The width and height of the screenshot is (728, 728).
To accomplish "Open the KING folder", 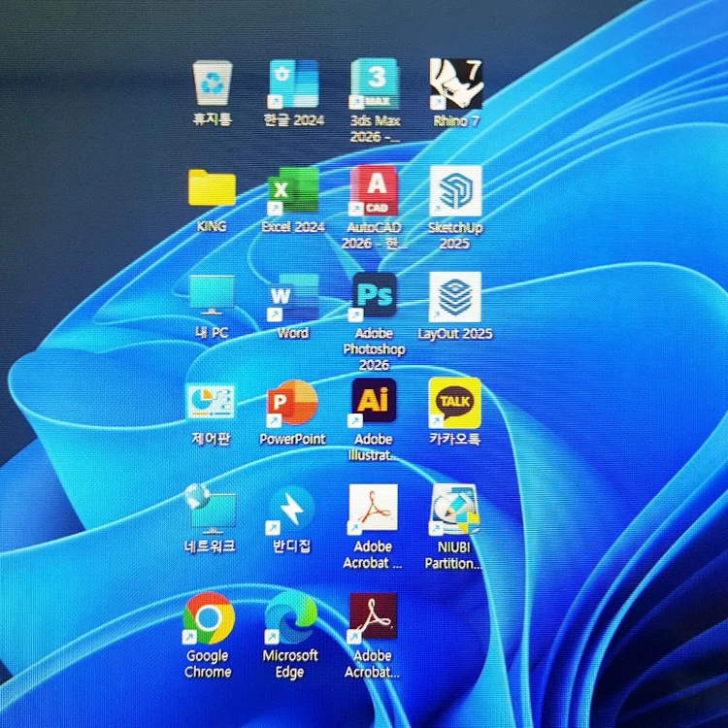I will click(212, 187).
